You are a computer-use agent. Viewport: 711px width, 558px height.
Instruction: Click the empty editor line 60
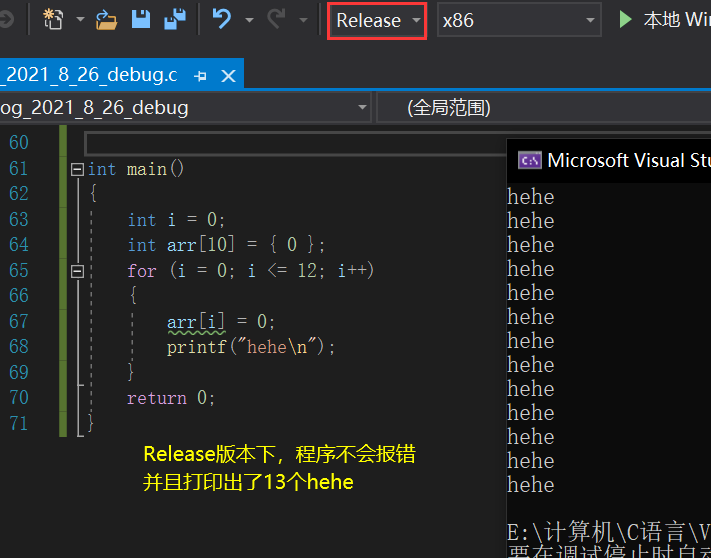coord(295,143)
